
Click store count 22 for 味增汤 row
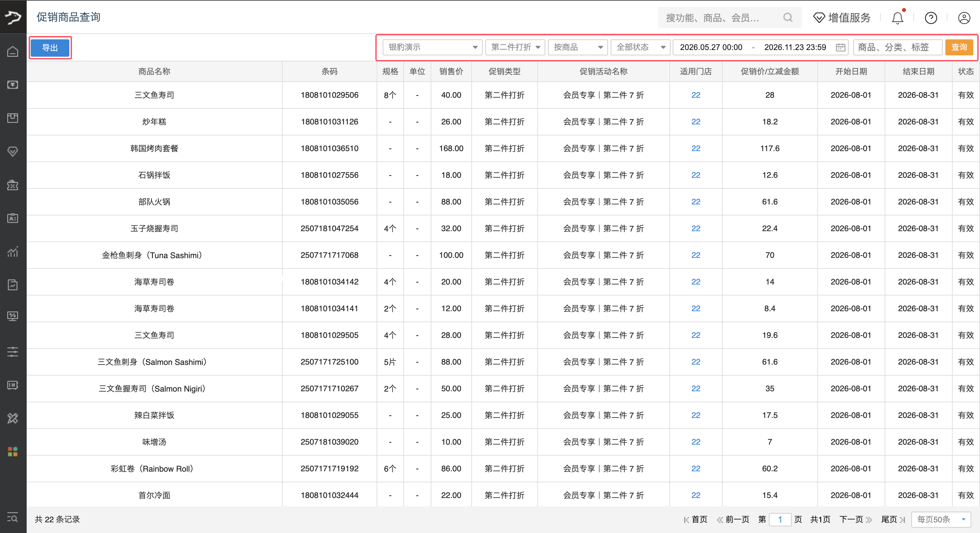(696, 442)
